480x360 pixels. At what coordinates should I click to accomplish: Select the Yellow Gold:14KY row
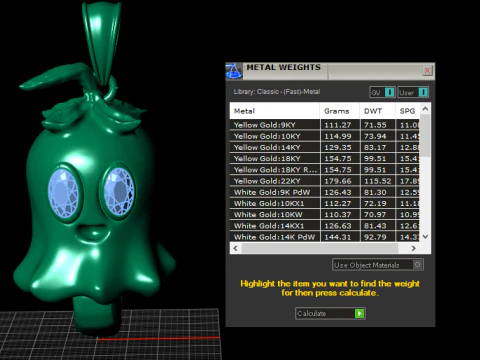324,147
